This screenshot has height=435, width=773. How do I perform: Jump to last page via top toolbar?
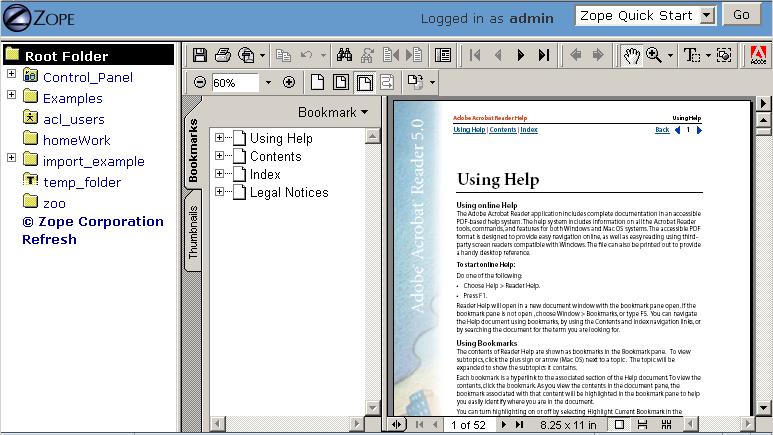point(544,55)
